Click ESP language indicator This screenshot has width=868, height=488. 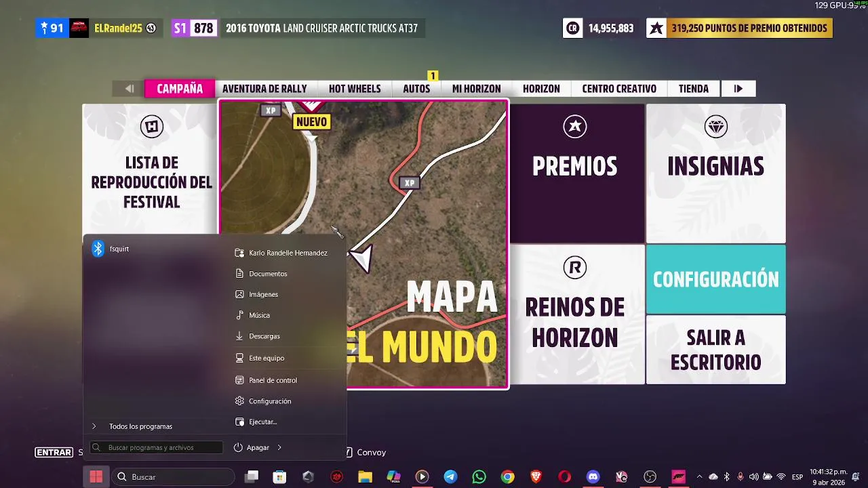coord(797,477)
